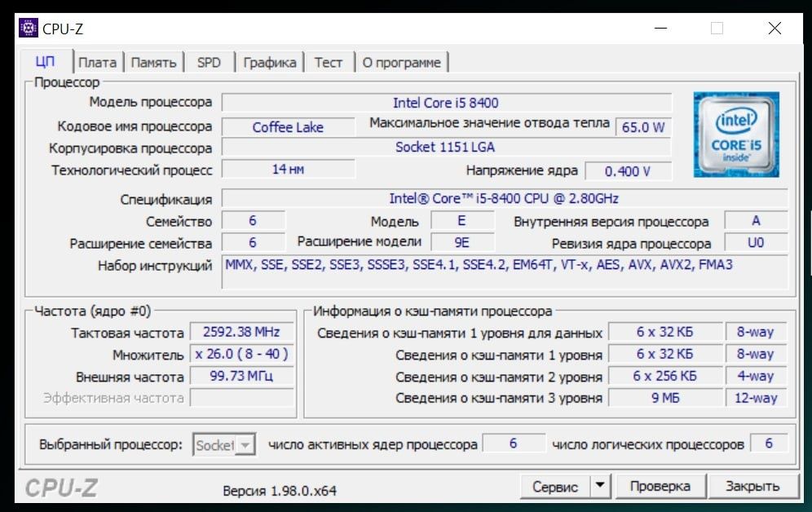This screenshot has width=812, height=512.
Task: Click the 14 нм technology value
Action: 288,169
